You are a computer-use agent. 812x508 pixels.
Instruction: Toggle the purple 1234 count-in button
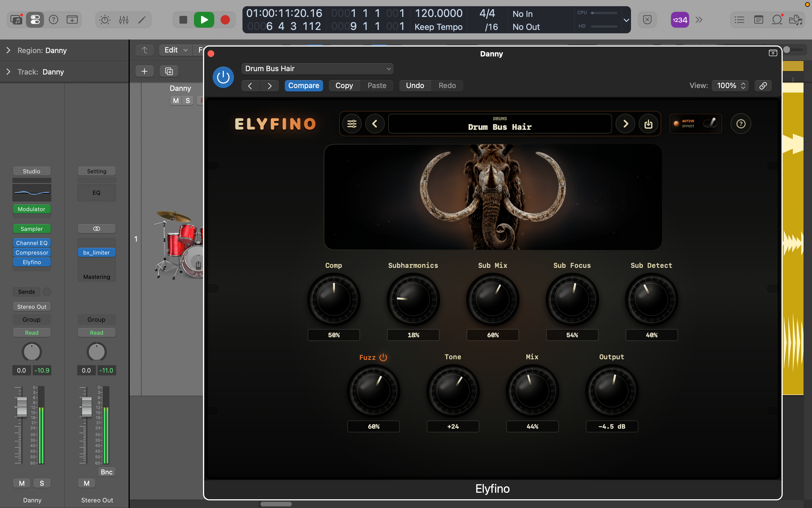680,20
